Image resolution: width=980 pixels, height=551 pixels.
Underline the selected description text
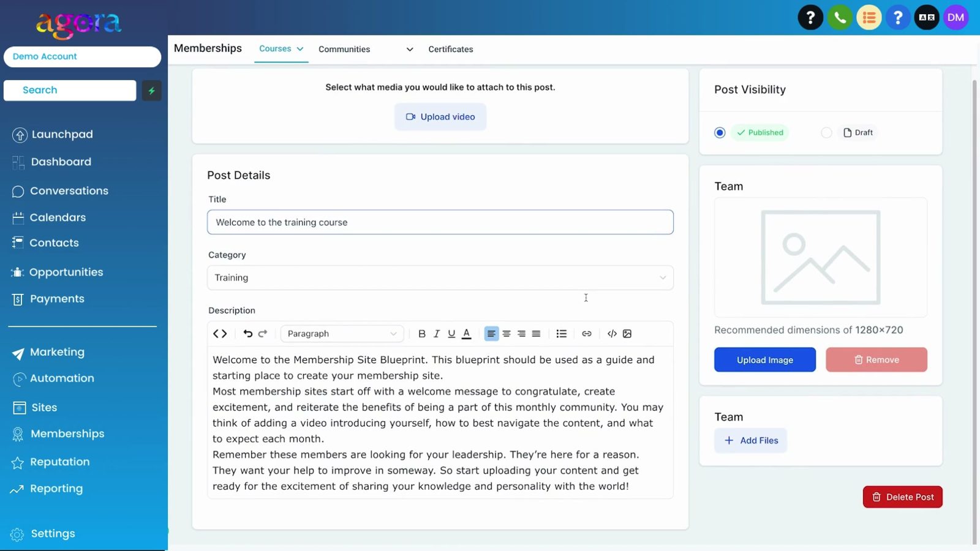click(x=451, y=334)
